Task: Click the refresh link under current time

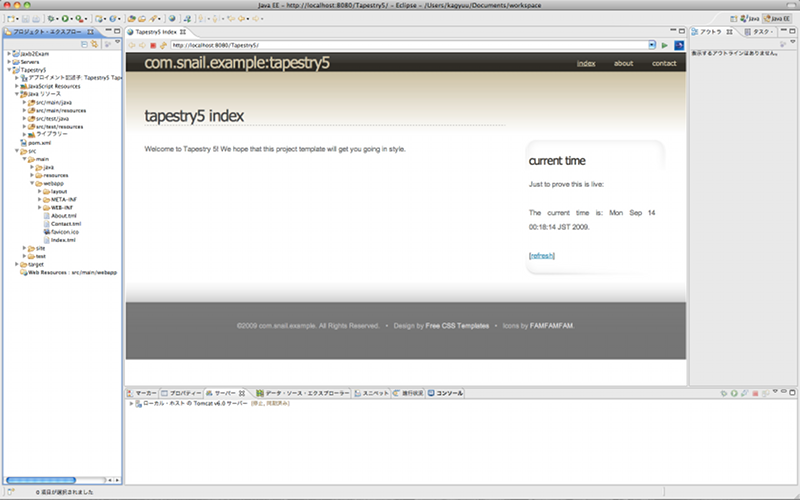Action: coord(541,256)
